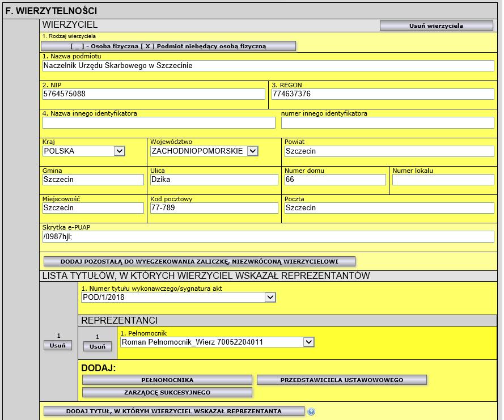Screen dimensions: 504x420
Task: Focus the numer innego identyfikatora field
Action: [388, 123]
